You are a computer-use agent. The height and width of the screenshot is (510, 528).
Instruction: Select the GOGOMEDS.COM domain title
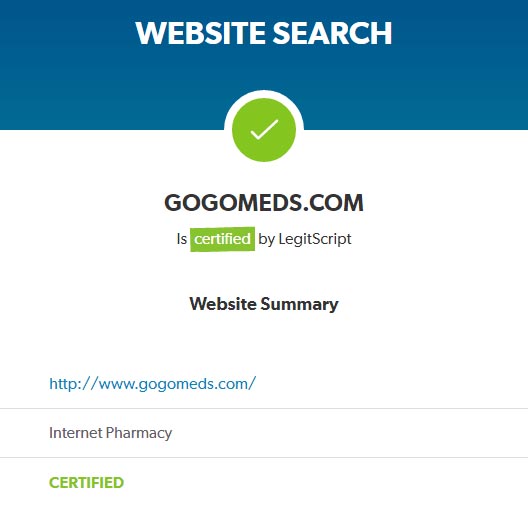tap(264, 203)
